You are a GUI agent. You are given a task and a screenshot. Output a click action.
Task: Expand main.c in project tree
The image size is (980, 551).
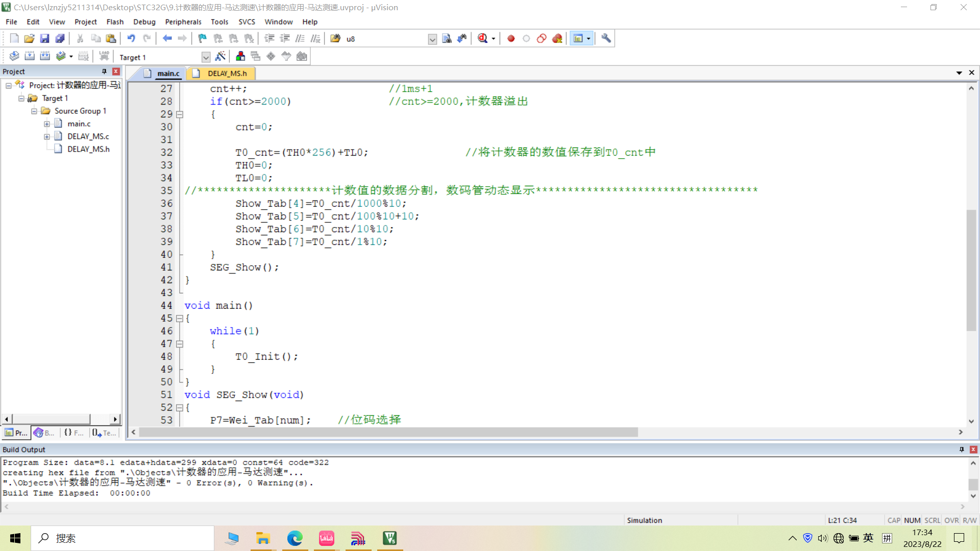pyautogui.click(x=47, y=124)
